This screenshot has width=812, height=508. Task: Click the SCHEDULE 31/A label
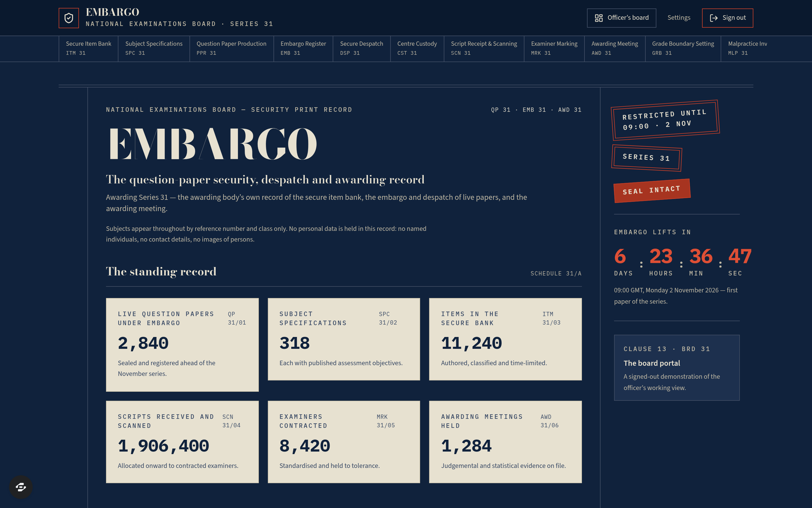point(556,273)
